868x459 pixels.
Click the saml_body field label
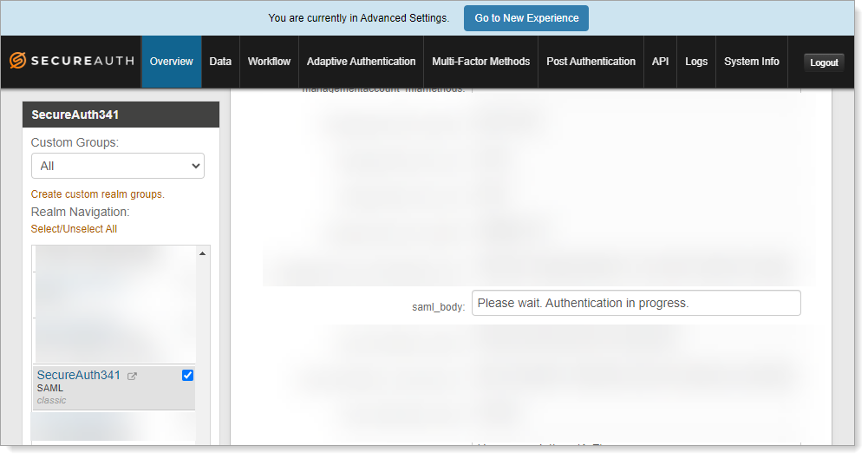point(439,307)
